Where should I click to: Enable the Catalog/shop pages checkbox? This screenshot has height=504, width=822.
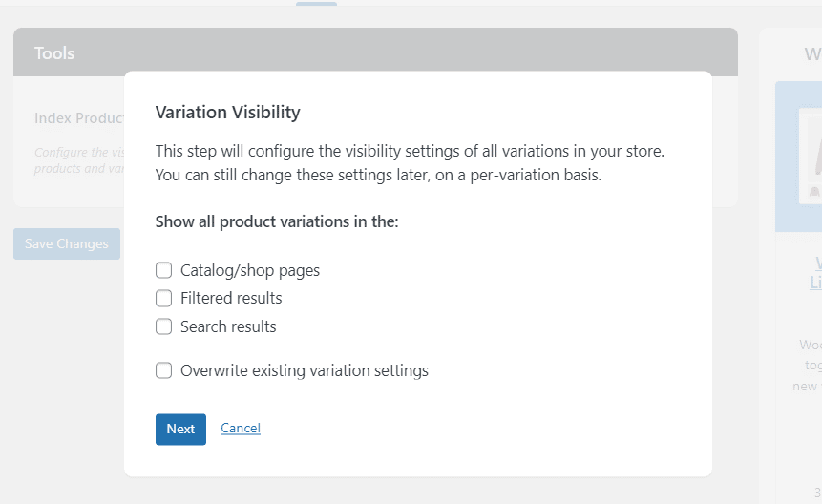pos(163,270)
